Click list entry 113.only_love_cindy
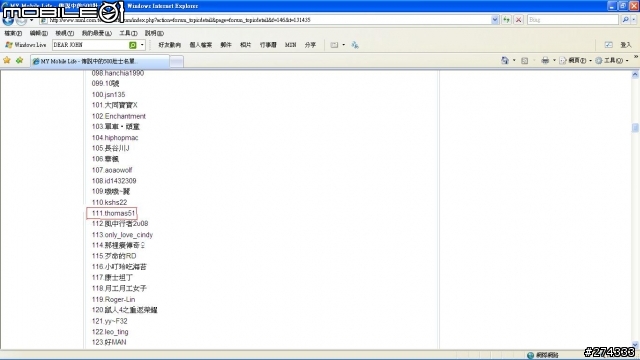 pos(122,235)
